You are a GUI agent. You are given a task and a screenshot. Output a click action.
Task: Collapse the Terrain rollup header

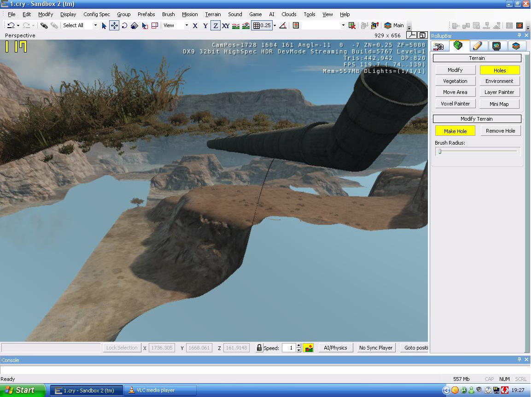pos(477,58)
